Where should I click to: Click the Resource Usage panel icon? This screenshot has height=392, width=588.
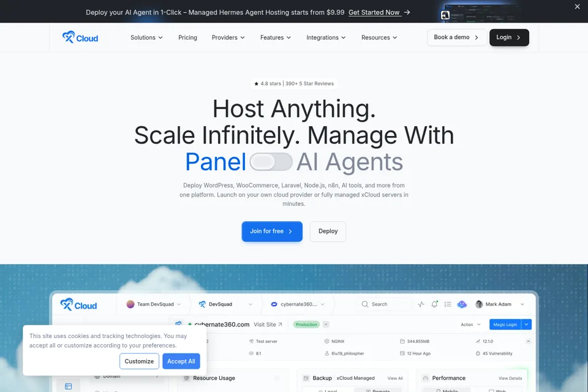pyautogui.click(x=186, y=378)
